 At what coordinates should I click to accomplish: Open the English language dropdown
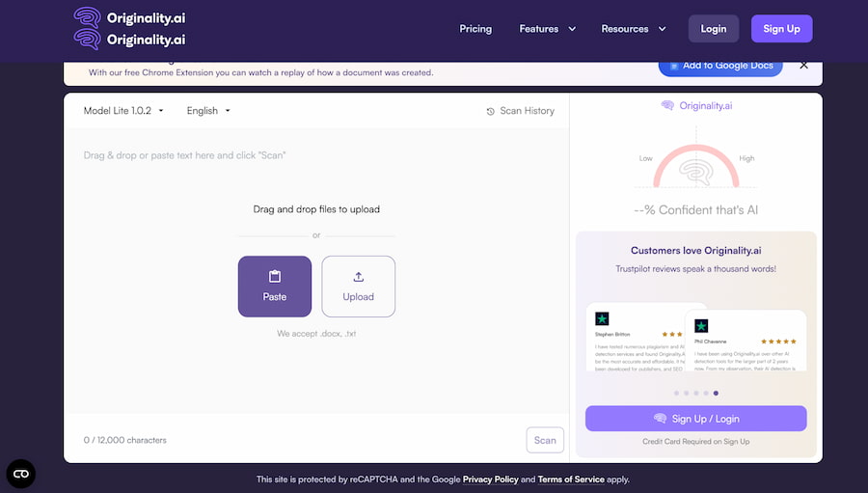[x=208, y=111]
